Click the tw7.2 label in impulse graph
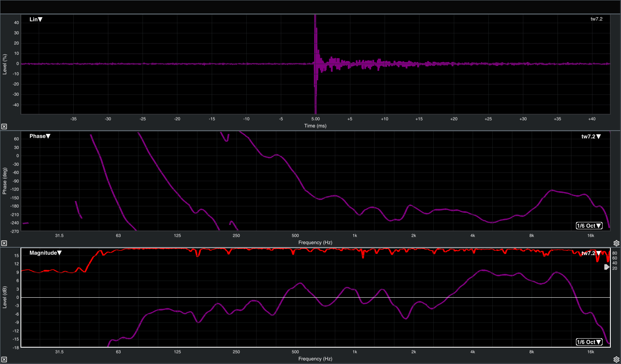The image size is (621, 364). click(x=596, y=19)
